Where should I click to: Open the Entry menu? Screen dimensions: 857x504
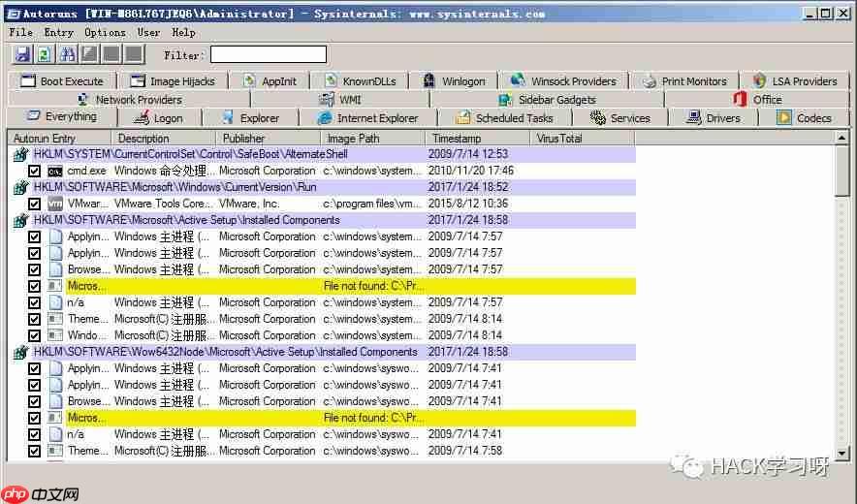click(58, 32)
